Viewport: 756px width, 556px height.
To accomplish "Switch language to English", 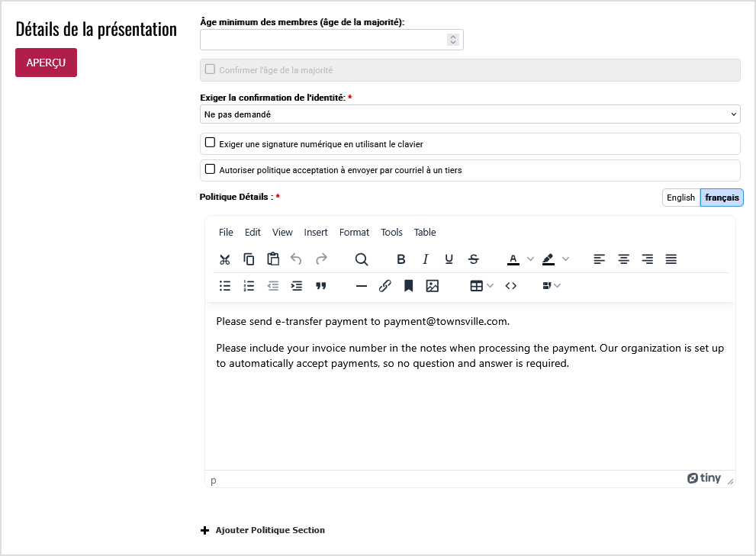I will pos(680,198).
